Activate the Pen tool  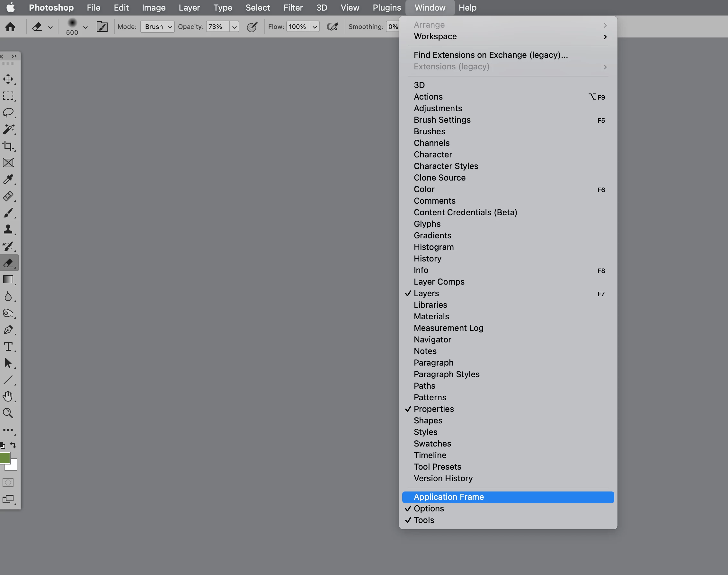point(8,330)
